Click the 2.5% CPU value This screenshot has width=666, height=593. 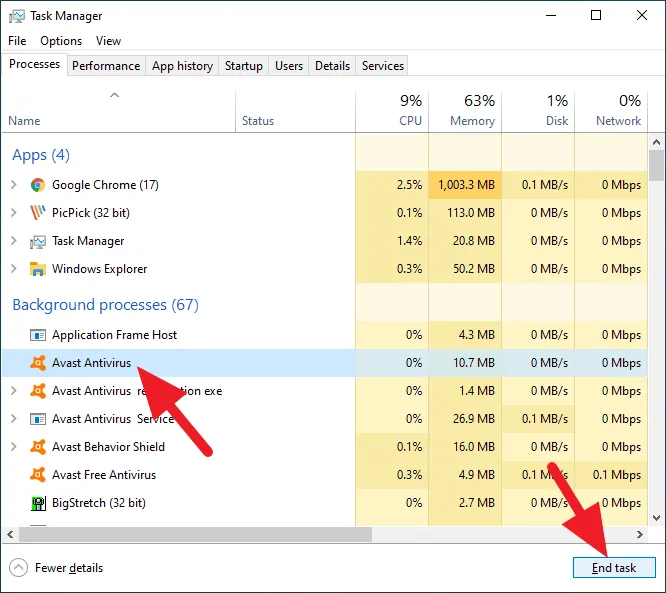point(409,185)
